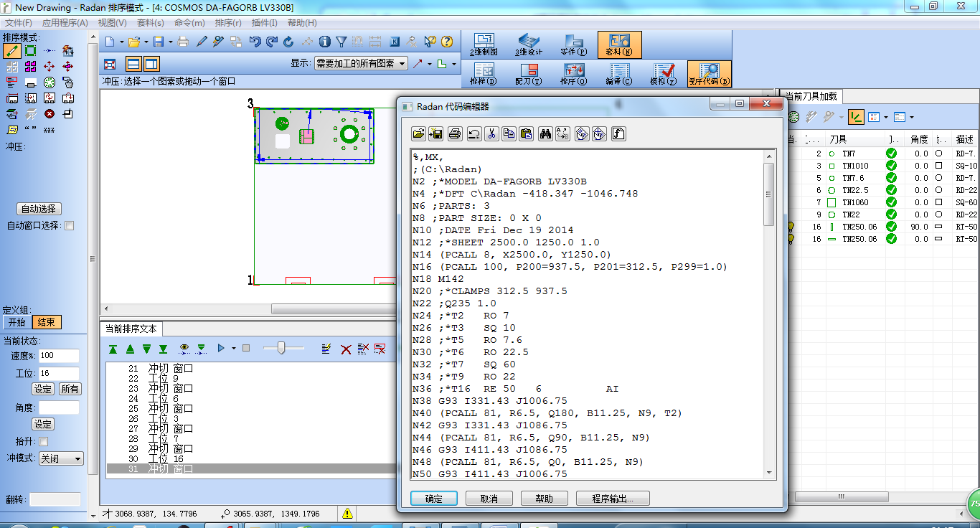Open the 显示 dropdown list

[x=361, y=64]
